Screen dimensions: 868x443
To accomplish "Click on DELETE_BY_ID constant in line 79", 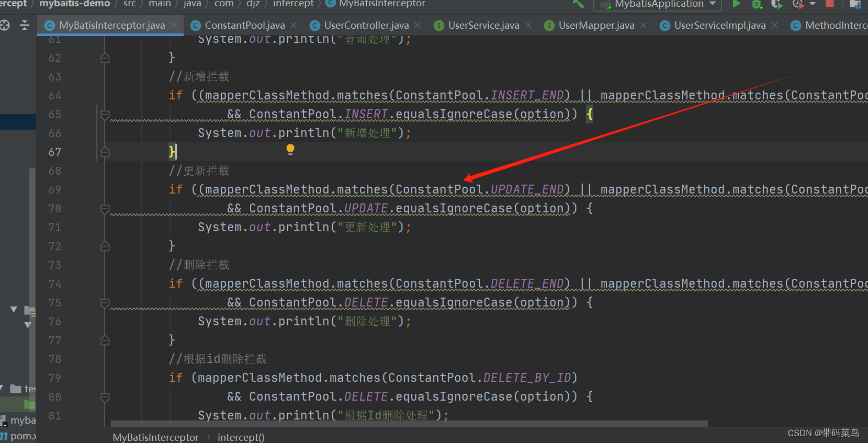I will coord(527,378).
